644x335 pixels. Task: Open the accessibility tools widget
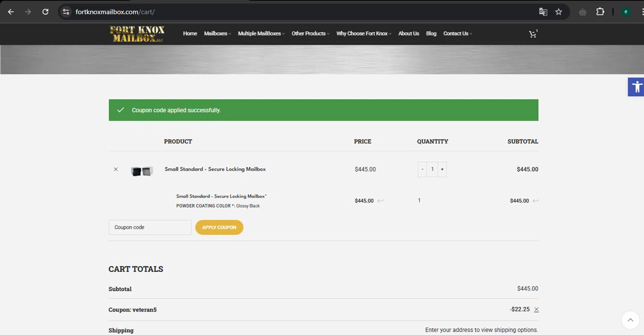click(636, 87)
